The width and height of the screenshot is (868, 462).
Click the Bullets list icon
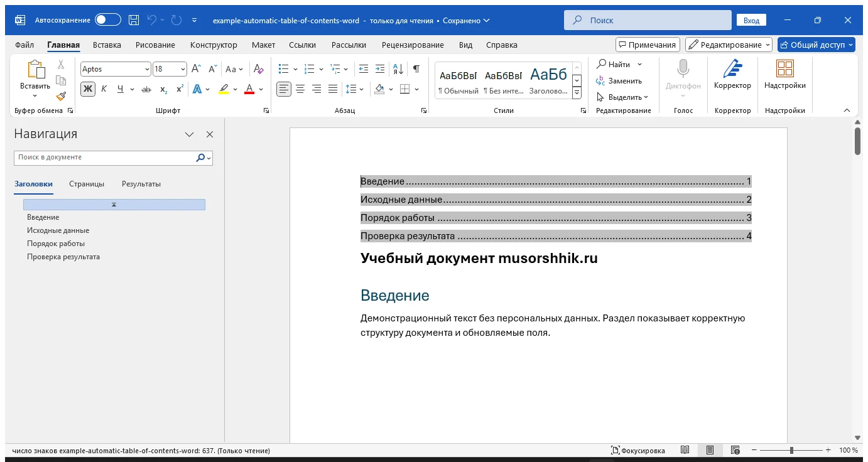pyautogui.click(x=283, y=69)
